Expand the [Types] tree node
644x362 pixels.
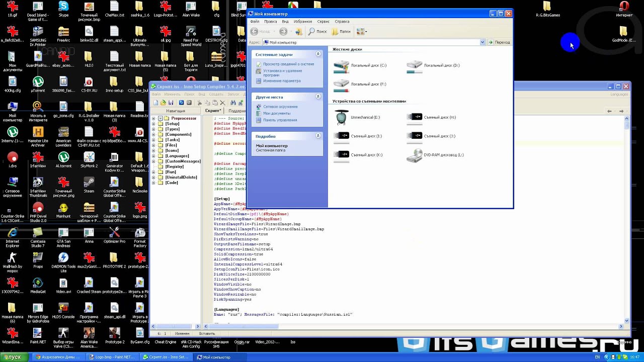154,129
